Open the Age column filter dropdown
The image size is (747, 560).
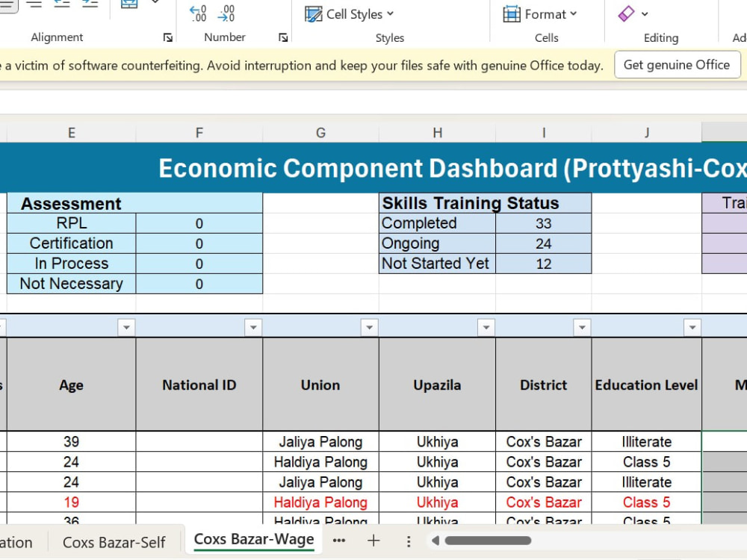(126, 327)
